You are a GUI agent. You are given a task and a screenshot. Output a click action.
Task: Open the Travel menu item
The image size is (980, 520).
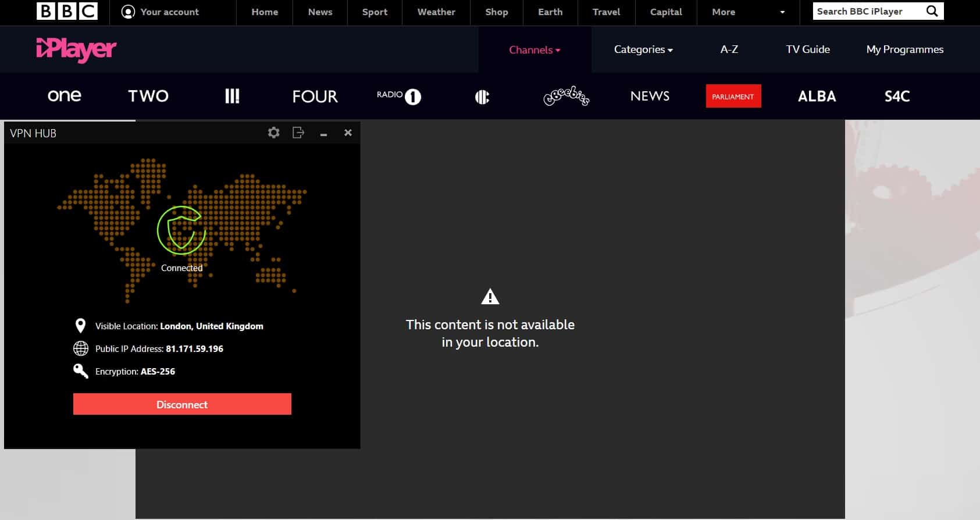pyautogui.click(x=607, y=12)
